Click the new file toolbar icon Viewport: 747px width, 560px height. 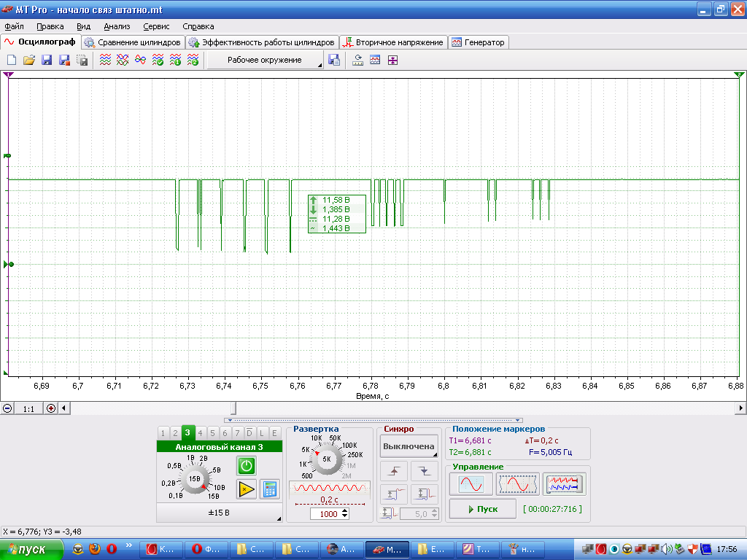click(x=12, y=60)
